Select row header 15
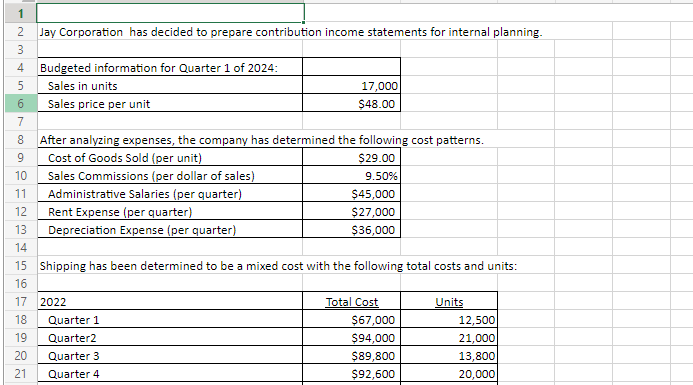The image size is (693, 385). [x=20, y=266]
